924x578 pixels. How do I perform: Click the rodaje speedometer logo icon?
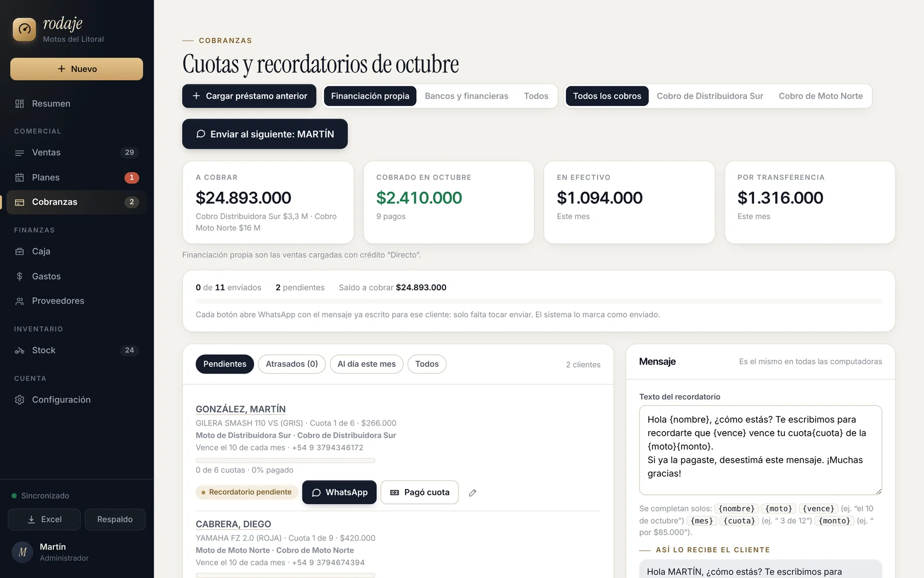24,30
